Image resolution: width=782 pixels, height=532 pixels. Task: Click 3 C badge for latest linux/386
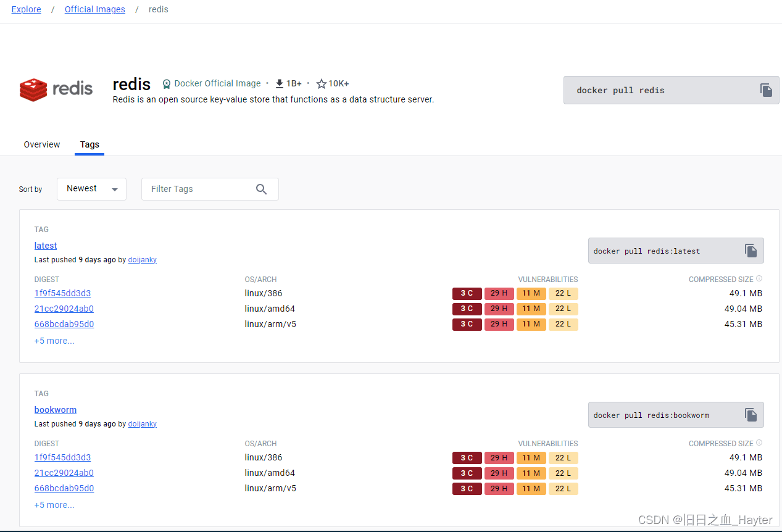[x=467, y=293]
